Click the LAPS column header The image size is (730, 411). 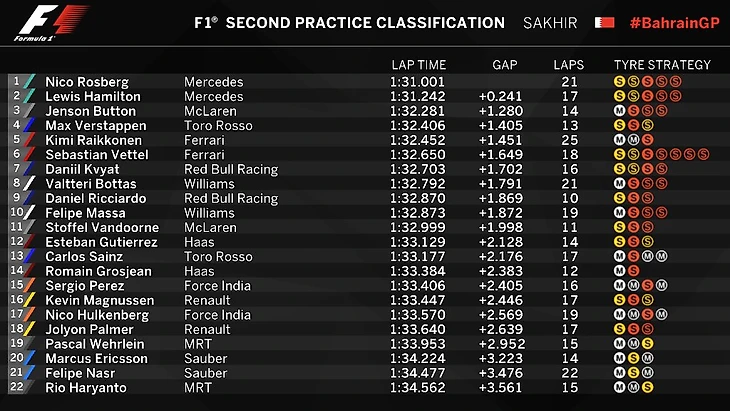(x=569, y=65)
